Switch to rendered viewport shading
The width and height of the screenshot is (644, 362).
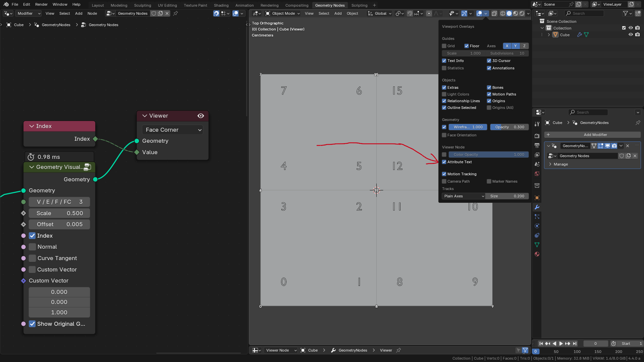click(x=522, y=13)
